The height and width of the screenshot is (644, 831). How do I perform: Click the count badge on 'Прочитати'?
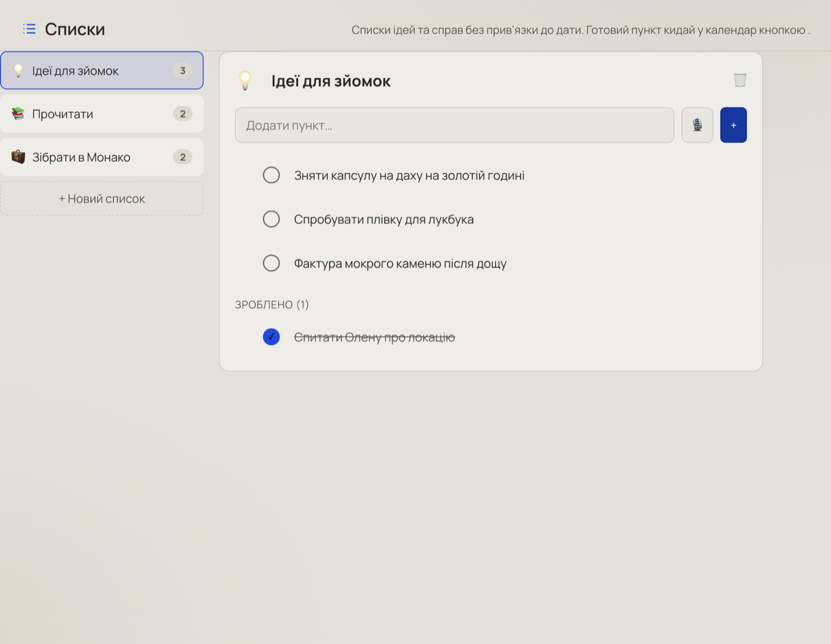click(183, 113)
